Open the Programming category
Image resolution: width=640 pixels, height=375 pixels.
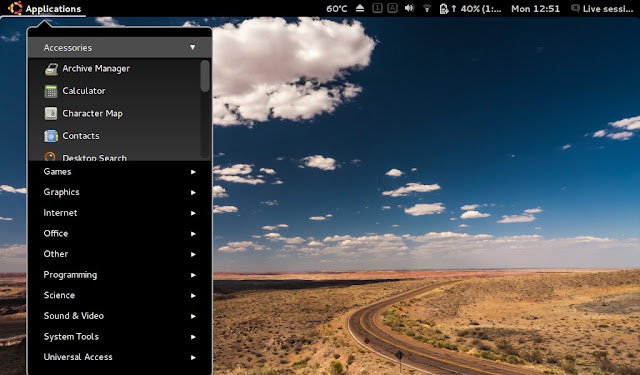point(120,275)
